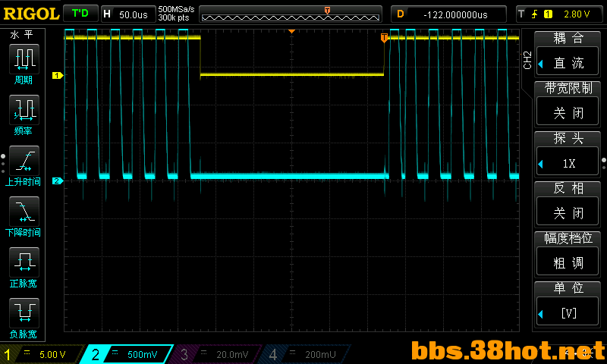Select the 频率 (frequency) measurement icon
The height and width of the screenshot is (364, 607).
pyautogui.click(x=24, y=109)
